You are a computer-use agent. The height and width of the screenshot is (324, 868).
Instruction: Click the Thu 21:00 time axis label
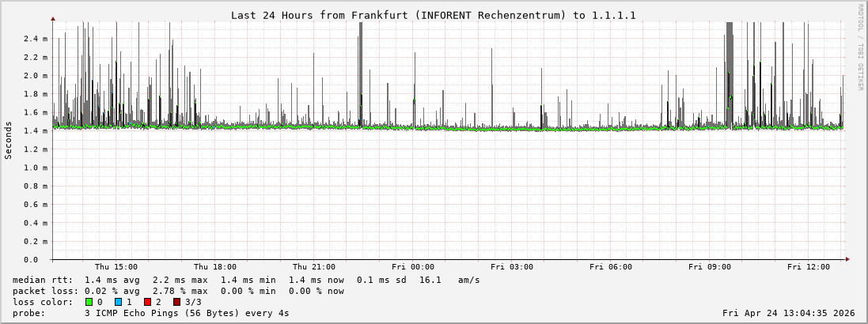(313, 267)
